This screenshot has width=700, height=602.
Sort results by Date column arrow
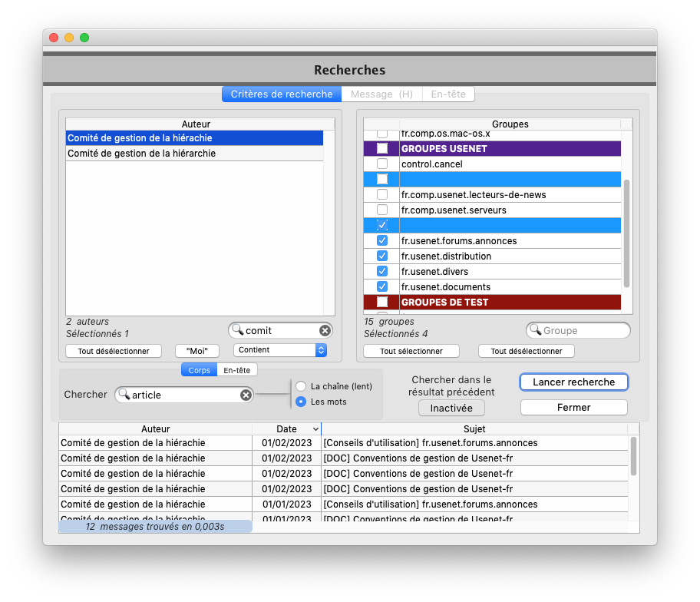[315, 429]
